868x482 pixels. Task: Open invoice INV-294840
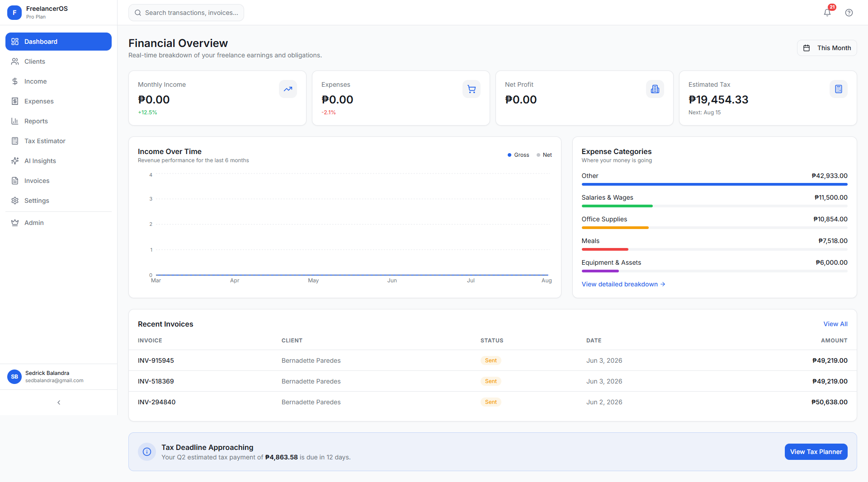[156, 402]
